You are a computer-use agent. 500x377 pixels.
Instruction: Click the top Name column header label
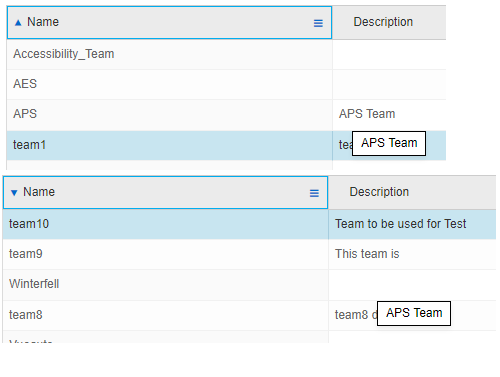coord(43,22)
